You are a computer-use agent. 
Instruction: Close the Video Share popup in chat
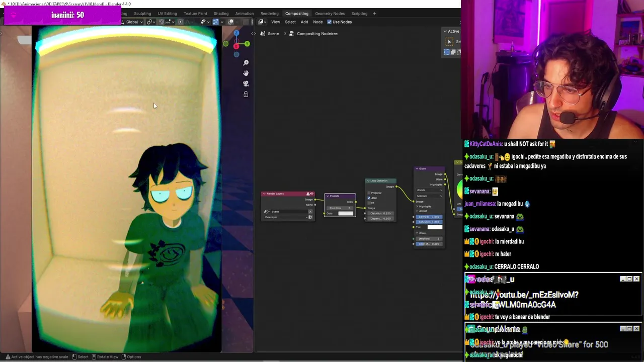[x=636, y=329]
